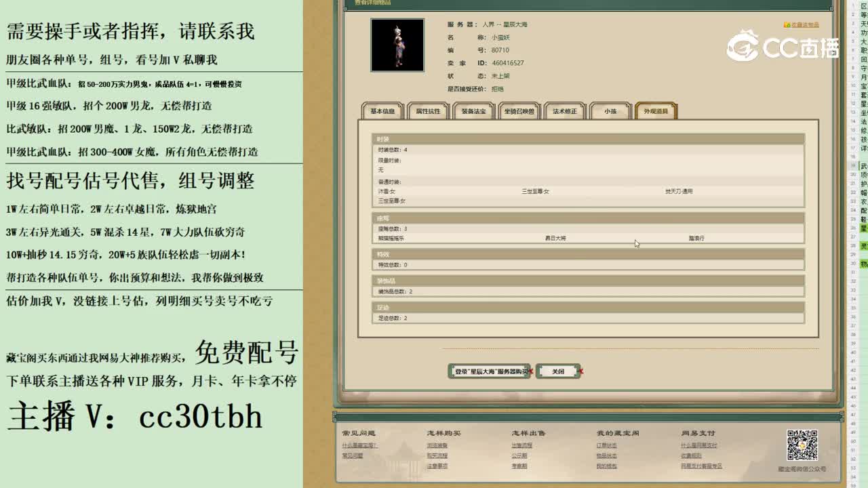Viewport: 868px width, 488px height.
Task: Click the 颠簸摇摇乐 mount text
Action: point(391,238)
